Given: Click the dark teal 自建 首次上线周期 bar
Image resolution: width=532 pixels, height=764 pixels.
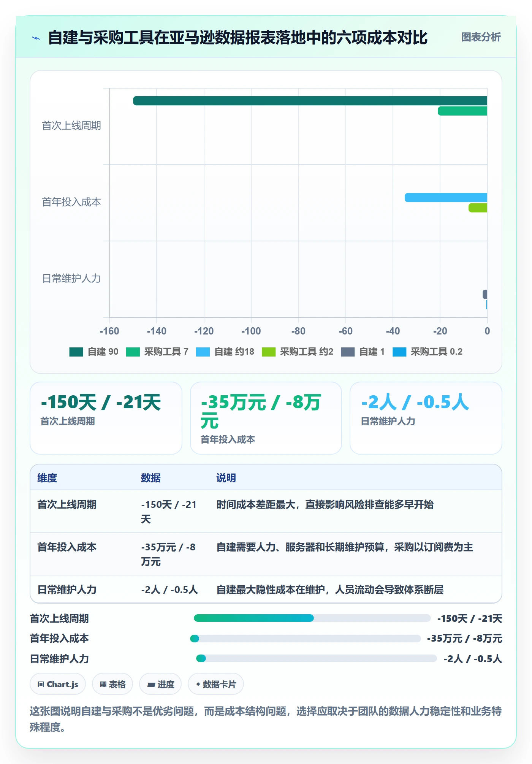Looking at the screenshot, I should point(310,101).
